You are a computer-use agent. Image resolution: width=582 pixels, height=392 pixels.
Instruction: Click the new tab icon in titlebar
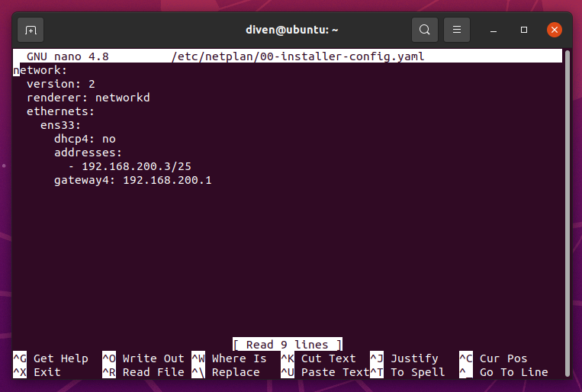click(31, 31)
